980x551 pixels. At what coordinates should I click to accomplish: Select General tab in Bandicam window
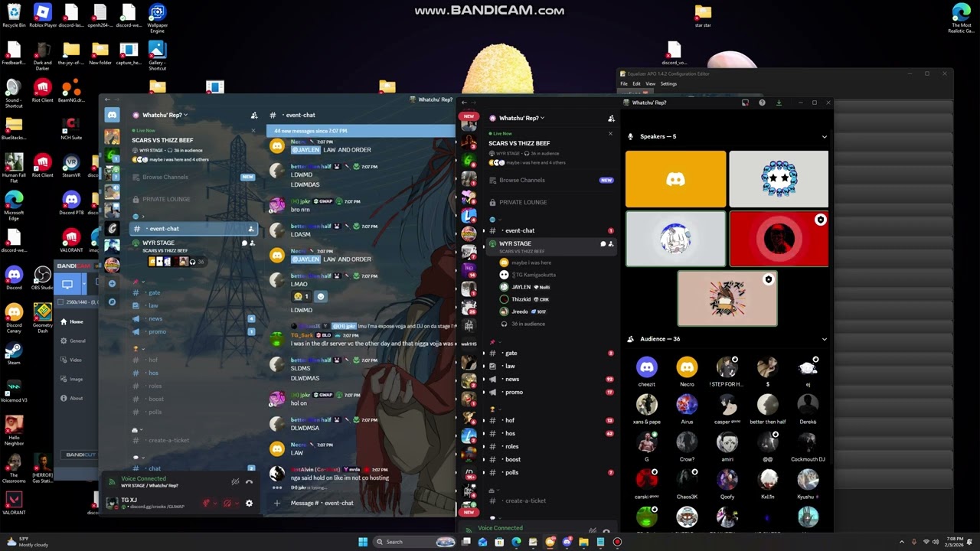[75, 341]
